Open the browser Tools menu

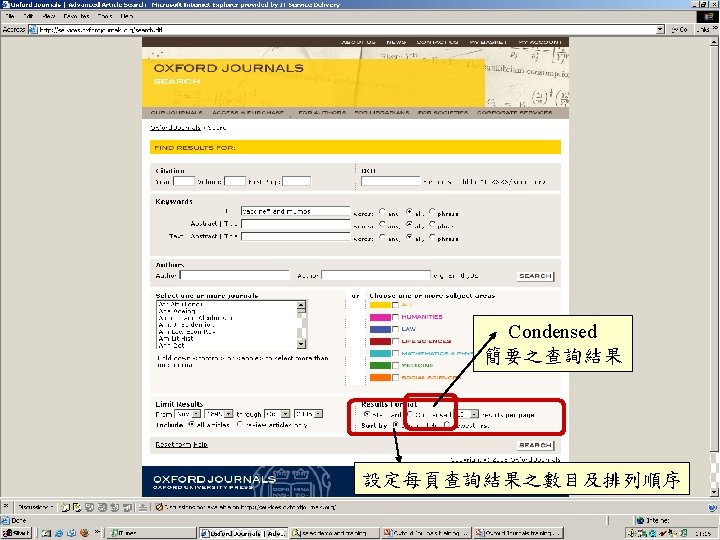pos(105,16)
